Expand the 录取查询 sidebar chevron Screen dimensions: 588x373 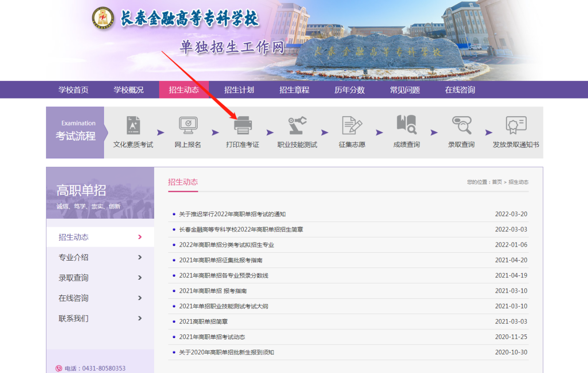click(140, 278)
